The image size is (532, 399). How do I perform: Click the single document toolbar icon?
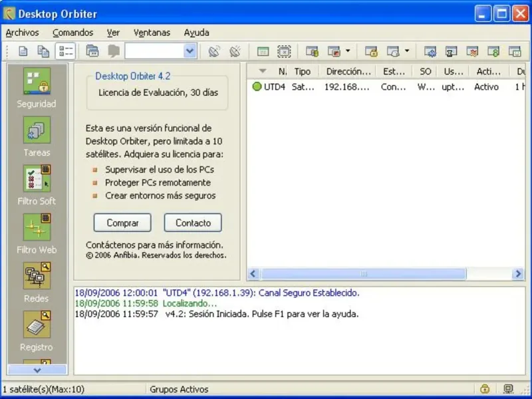23,52
